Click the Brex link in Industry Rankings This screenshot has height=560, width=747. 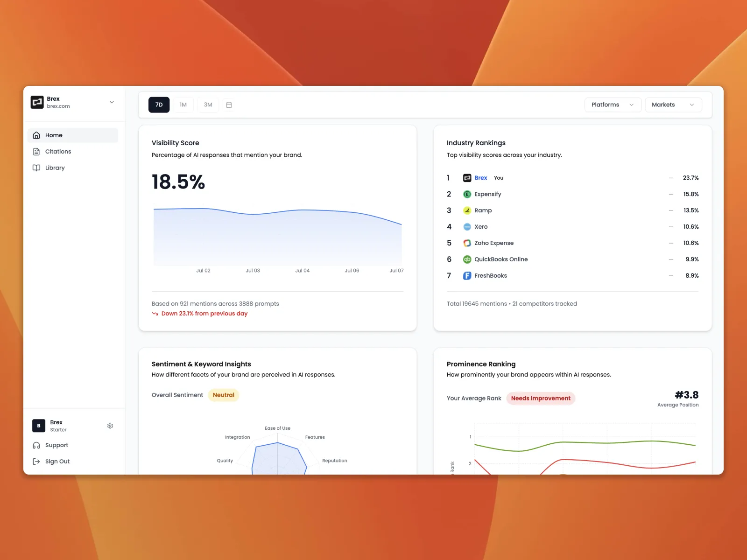click(480, 178)
